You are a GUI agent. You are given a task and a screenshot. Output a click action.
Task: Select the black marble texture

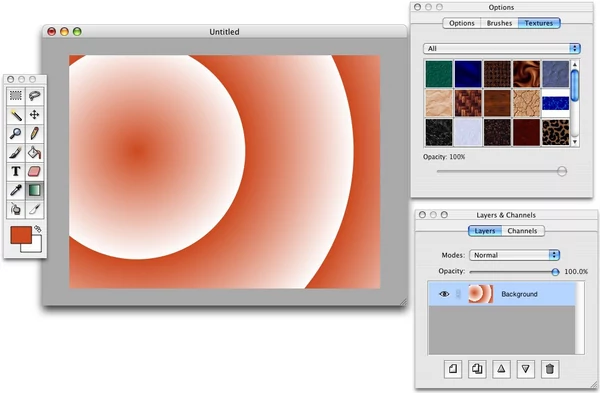click(x=439, y=132)
